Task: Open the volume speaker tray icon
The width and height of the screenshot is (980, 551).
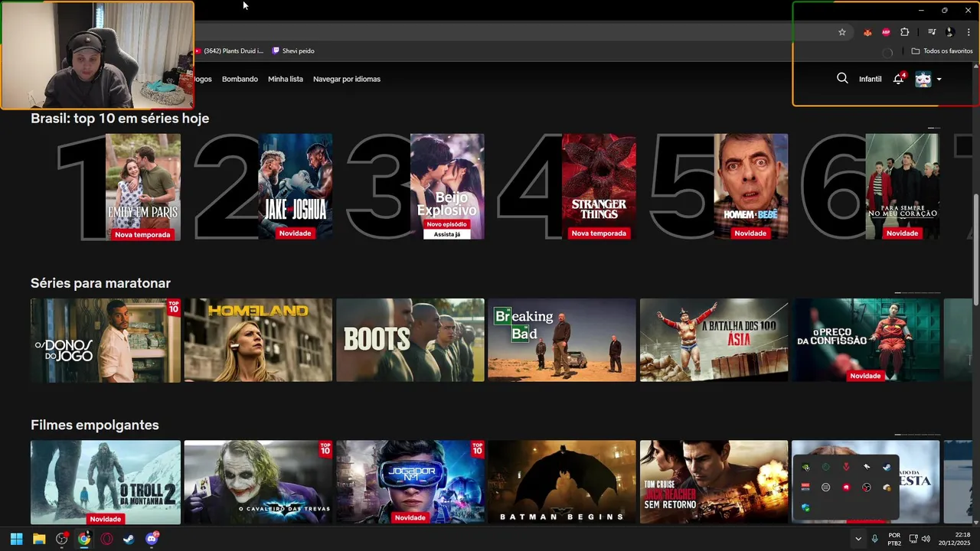Action: tap(926, 539)
